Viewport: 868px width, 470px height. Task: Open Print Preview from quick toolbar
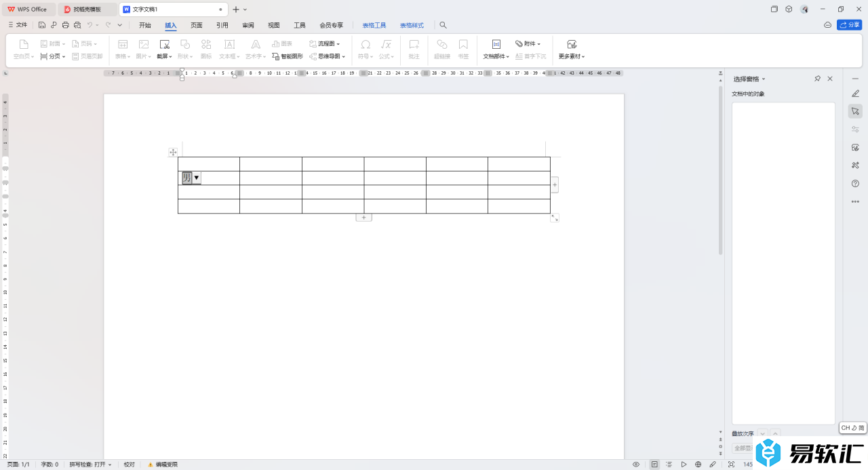pyautogui.click(x=77, y=25)
